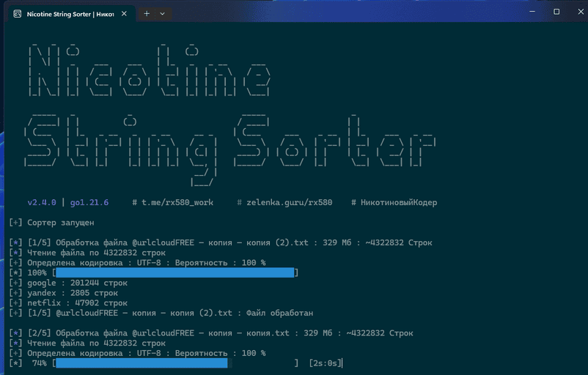Image resolution: width=588 pixels, height=375 pixels.
Task: Click first 'Определена кодировка : UTF-8' line
Action: pos(137,263)
